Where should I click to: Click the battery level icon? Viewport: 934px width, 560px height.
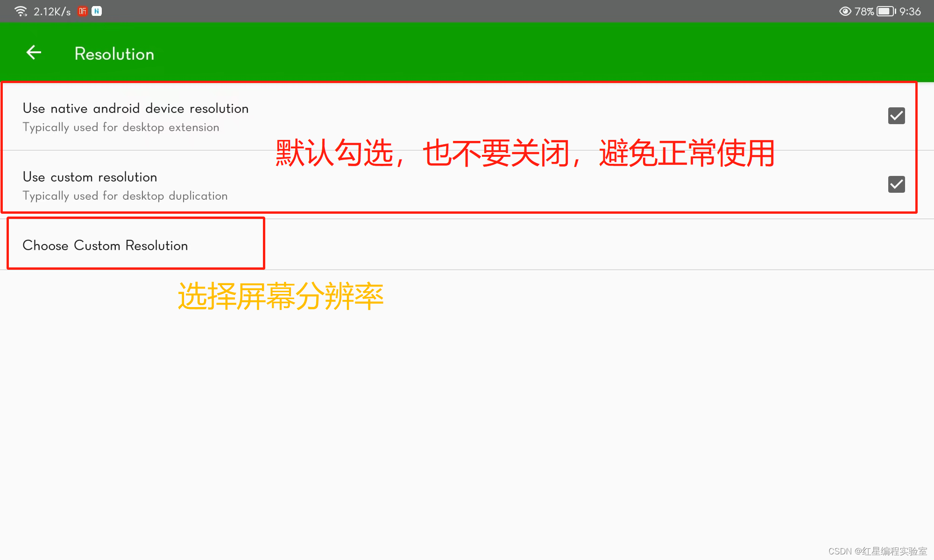coord(886,11)
